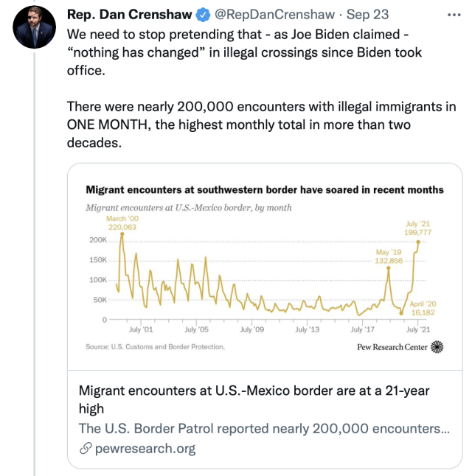Screen dimensions: 472x476
Task: Click the Pew Research Center starburst logo
Action: [x=437, y=346]
